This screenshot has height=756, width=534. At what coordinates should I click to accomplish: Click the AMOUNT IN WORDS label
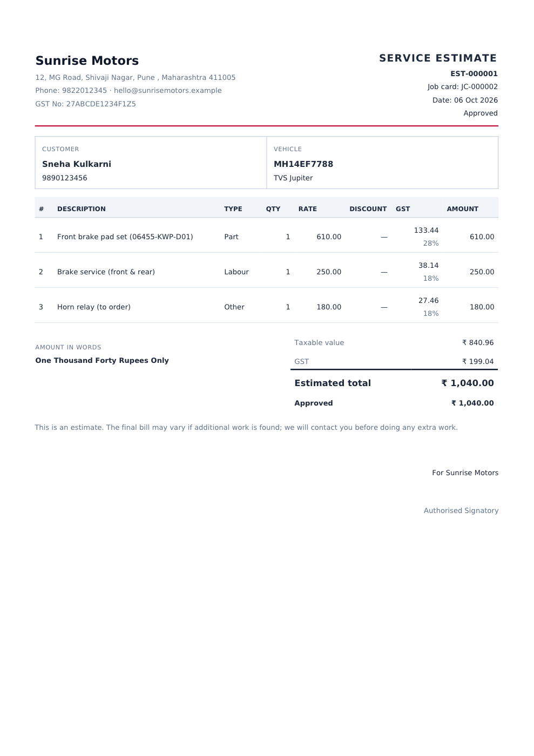coord(68,347)
